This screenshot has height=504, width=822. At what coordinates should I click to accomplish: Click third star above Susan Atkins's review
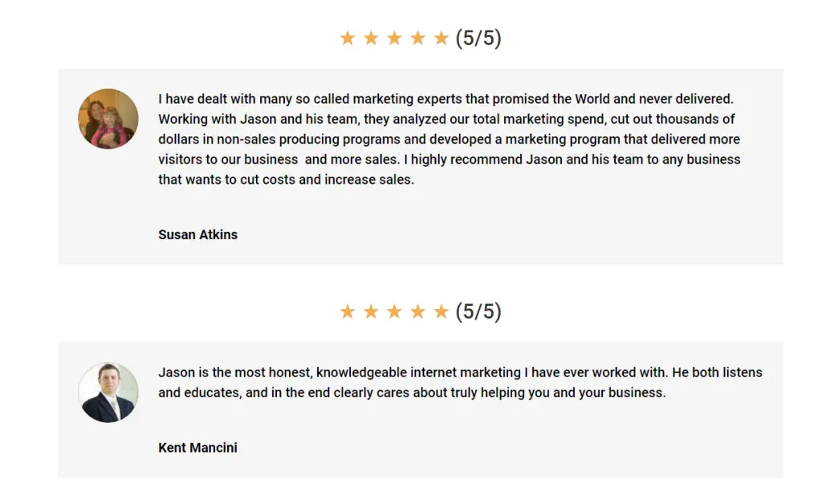394,39
